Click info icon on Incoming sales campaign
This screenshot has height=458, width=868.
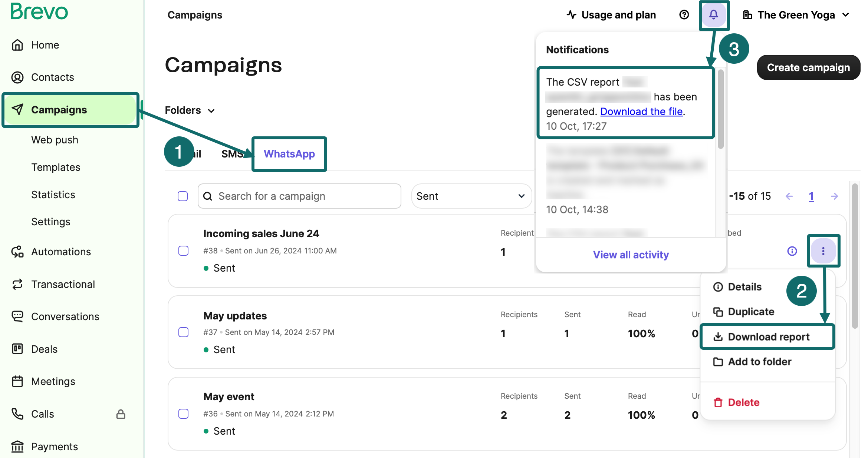click(792, 251)
